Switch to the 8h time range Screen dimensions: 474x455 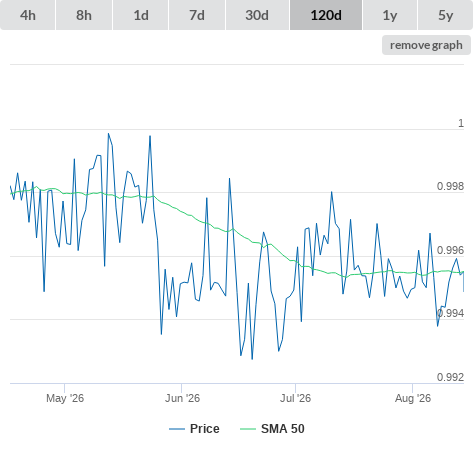(84, 15)
